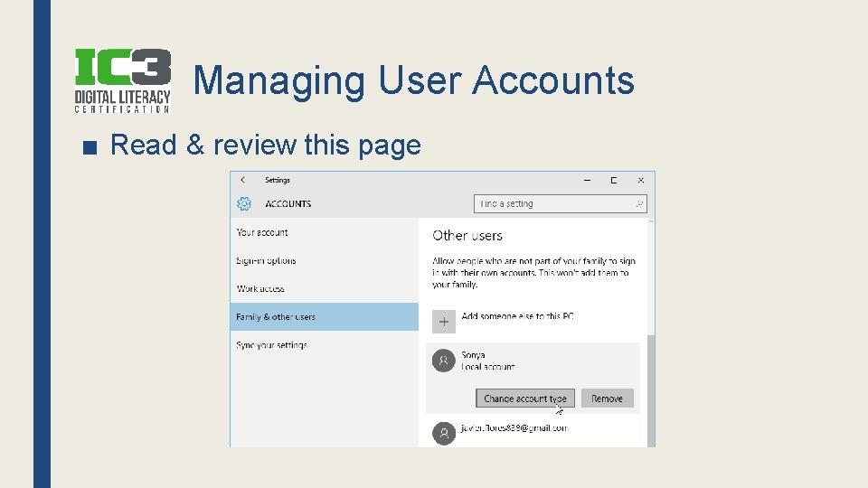Click the search magnifier icon
868x488 pixels.
pos(639,203)
